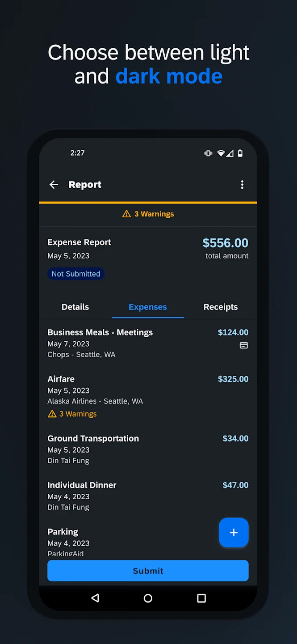297x644 pixels.
Task: Tap the back arrow in Report header
Action: [x=54, y=185]
